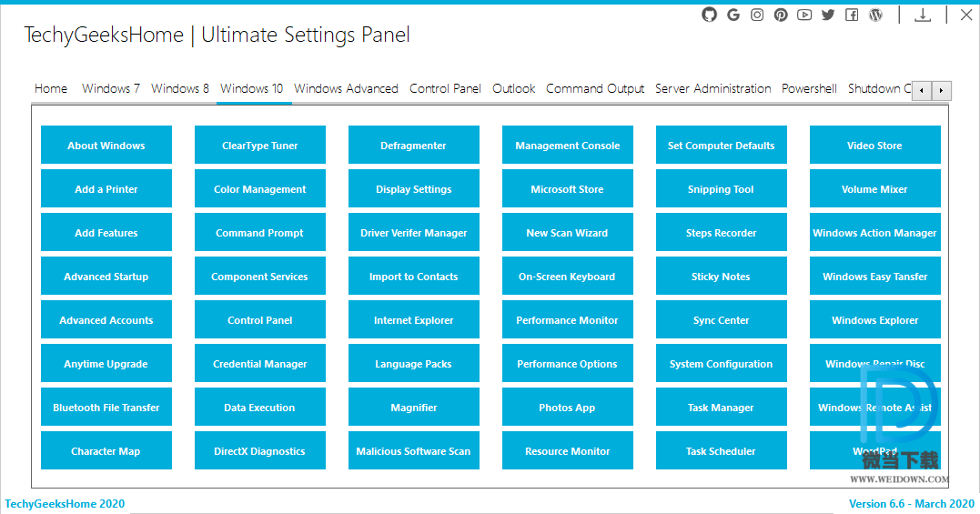Run Malicious Software Scan
Viewport: 980px width, 514px height.
(414, 451)
